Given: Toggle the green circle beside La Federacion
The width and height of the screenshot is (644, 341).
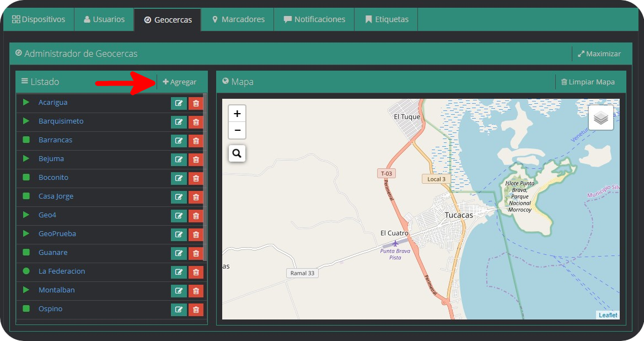Looking at the screenshot, I should 26,271.
